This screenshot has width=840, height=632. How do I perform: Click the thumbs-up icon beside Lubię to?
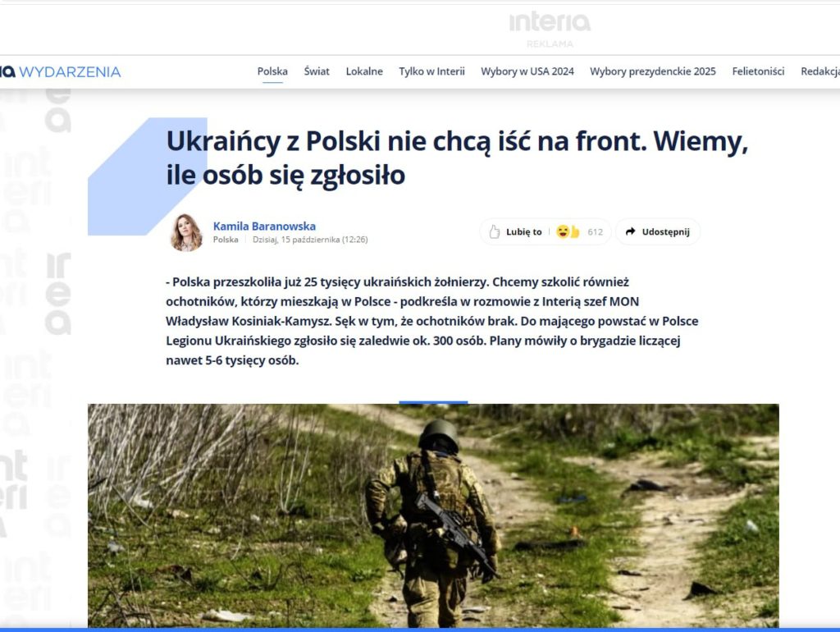click(495, 231)
